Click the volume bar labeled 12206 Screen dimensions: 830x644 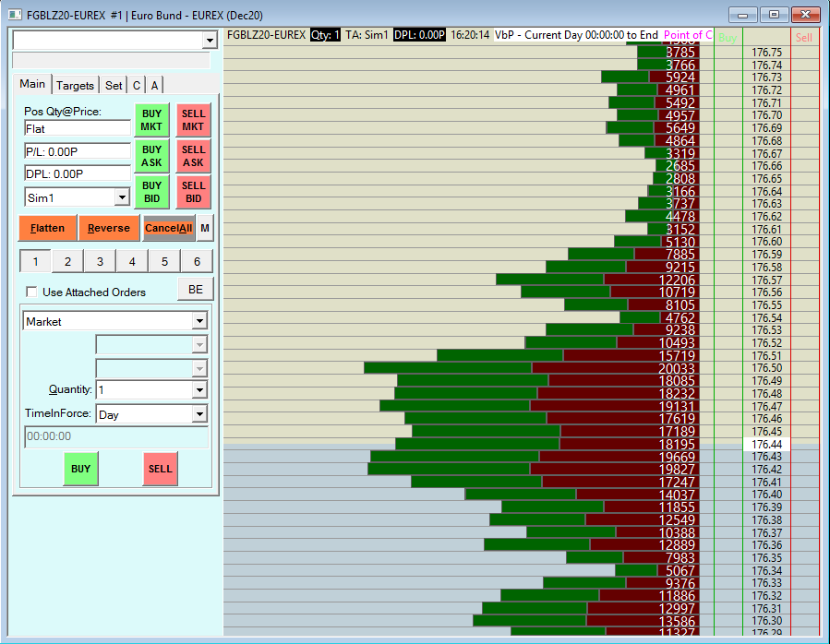pyautogui.click(x=597, y=280)
